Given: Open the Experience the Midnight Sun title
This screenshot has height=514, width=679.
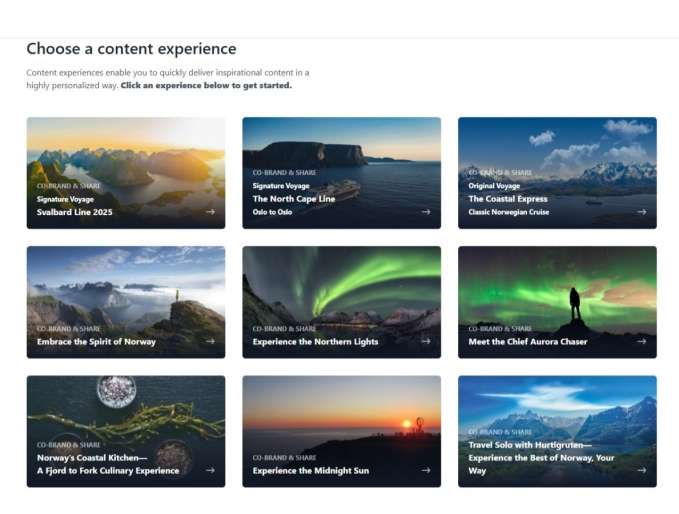Looking at the screenshot, I should click(309, 470).
